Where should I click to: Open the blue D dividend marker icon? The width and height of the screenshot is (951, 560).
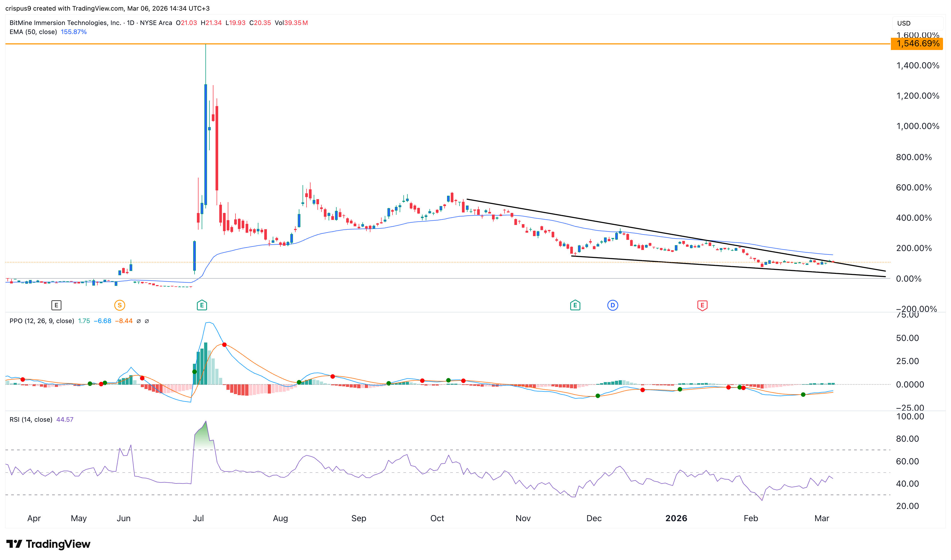[x=614, y=306]
